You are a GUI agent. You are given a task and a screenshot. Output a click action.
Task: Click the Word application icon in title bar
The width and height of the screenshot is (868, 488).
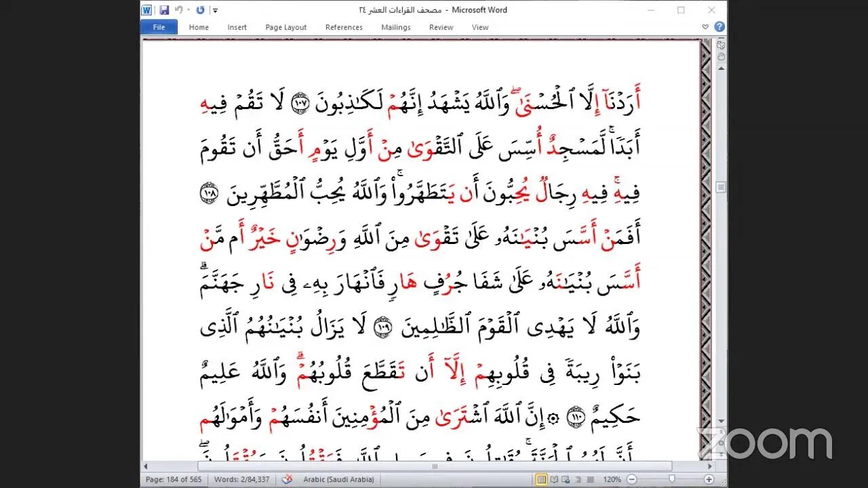[x=148, y=10]
